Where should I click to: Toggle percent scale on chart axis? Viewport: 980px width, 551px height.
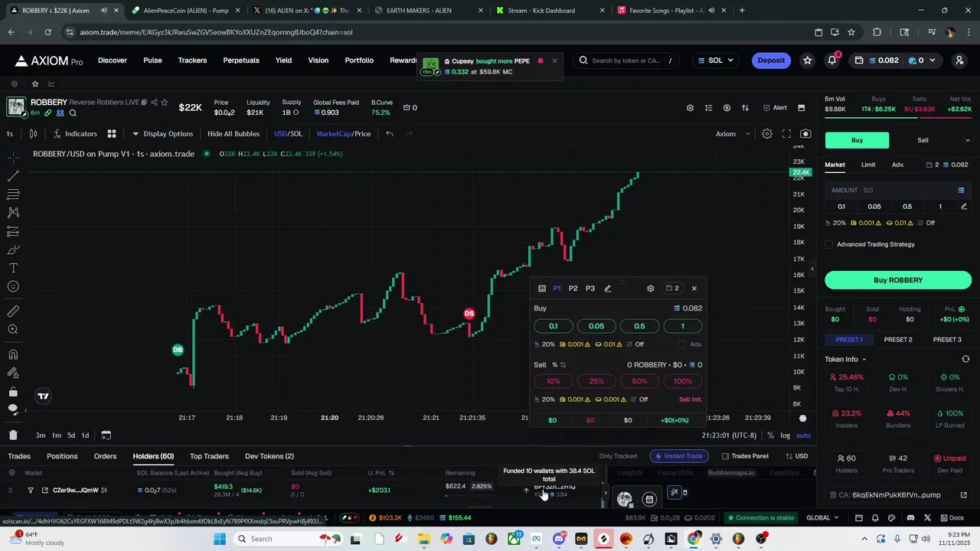(771, 435)
